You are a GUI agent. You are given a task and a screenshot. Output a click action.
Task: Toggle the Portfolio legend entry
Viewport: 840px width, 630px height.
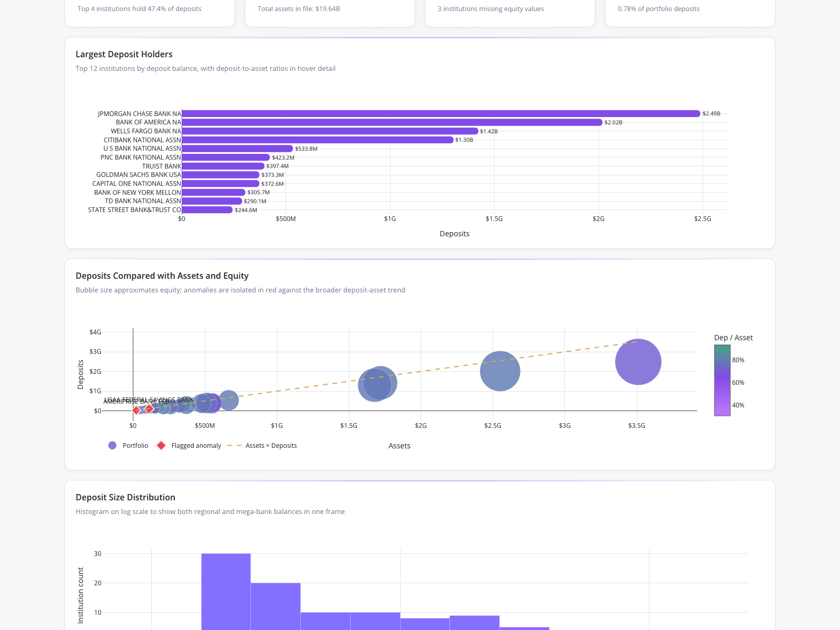(128, 445)
